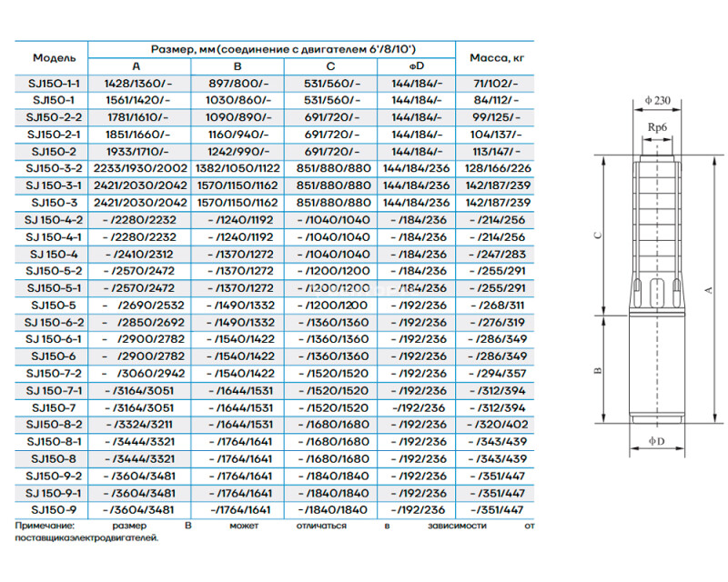728x582 pixels.
Task: Click the table's "C" column header
Action: (x=330, y=66)
